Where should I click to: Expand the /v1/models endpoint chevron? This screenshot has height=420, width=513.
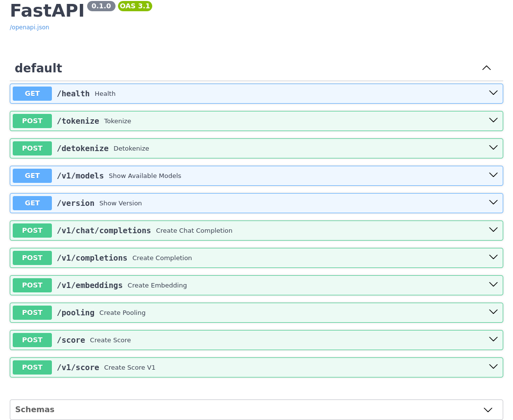click(493, 175)
